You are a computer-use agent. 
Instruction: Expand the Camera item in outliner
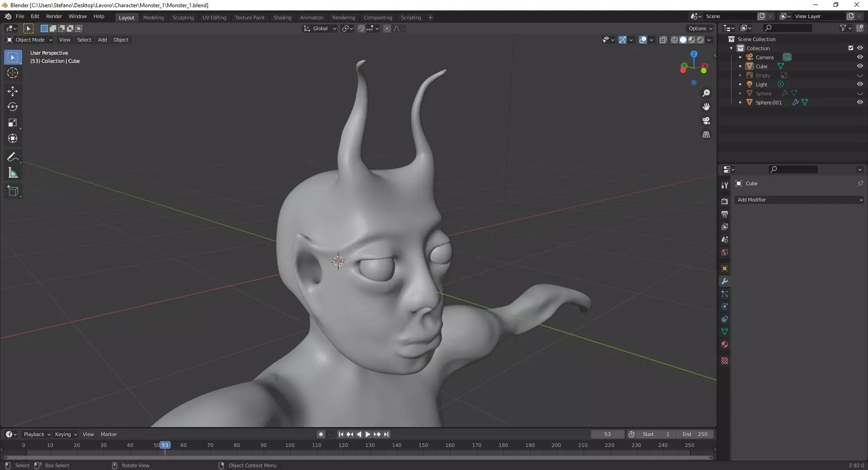tap(741, 57)
